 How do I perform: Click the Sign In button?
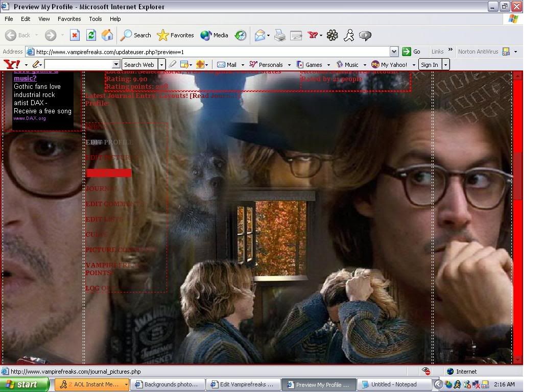pos(430,65)
